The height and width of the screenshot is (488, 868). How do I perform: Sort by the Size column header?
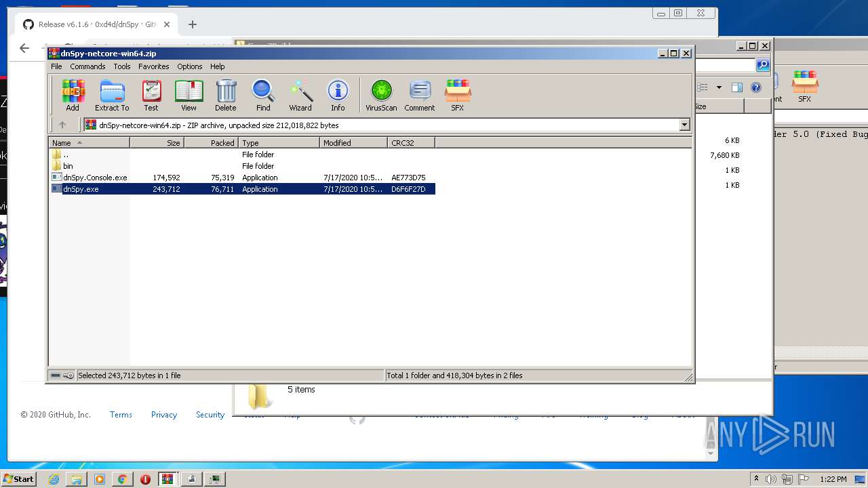[x=157, y=143]
